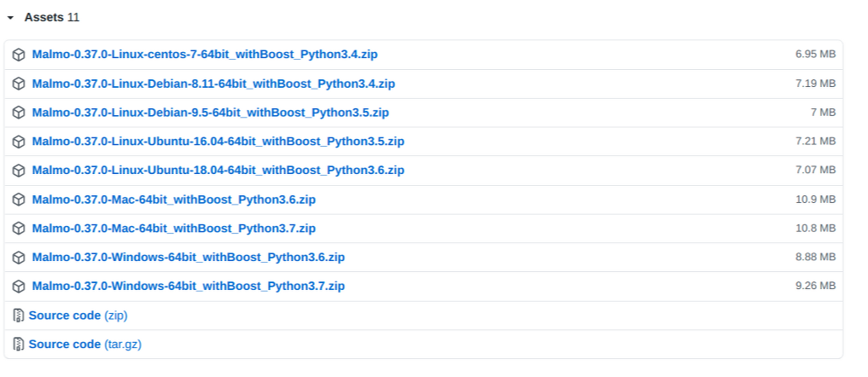This screenshot has height=377, width=868.
Task: Download Source code (zip)
Action: coord(78,316)
